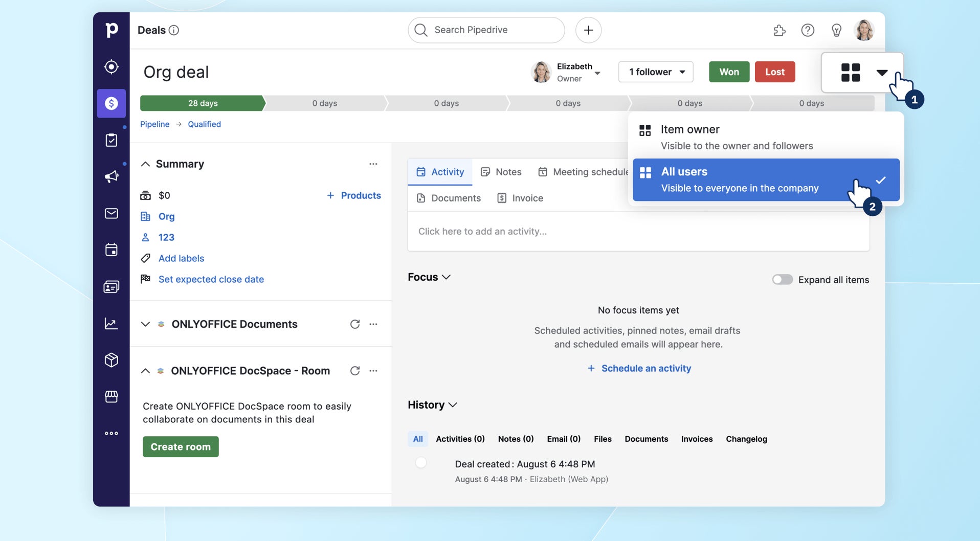Viewport: 980px width, 541px height.
Task: Collapse the ONLYOFFICE DocSpace - Room section
Action: click(145, 371)
